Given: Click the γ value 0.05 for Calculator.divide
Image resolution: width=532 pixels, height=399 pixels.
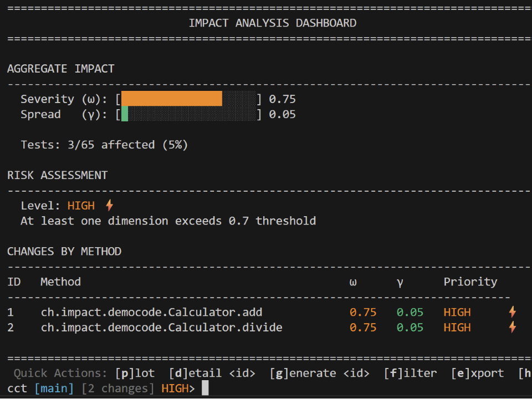Looking at the screenshot, I should (410, 328).
